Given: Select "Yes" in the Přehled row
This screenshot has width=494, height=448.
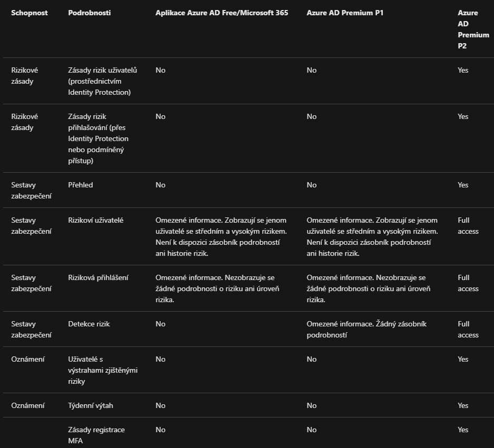Looking at the screenshot, I should pos(463,185).
